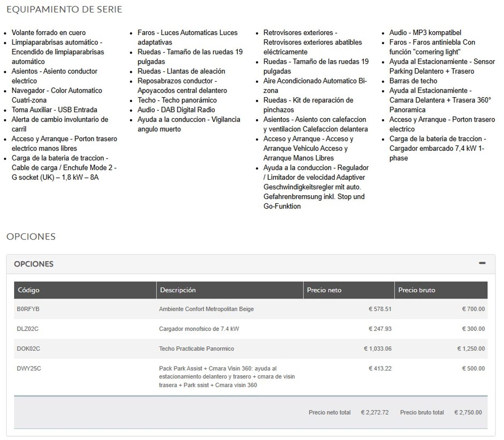Select option code DOK02C

[28, 349]
